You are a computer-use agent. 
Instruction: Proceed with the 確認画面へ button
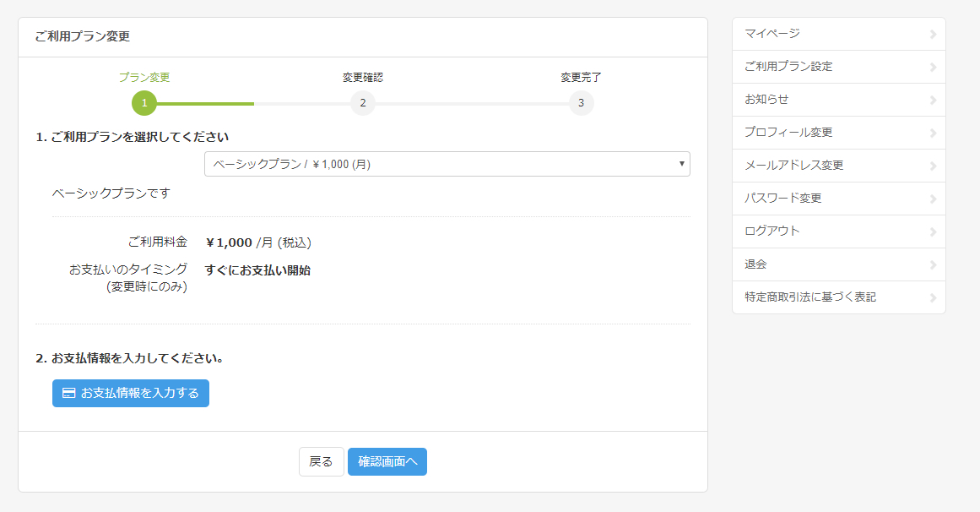387,462
